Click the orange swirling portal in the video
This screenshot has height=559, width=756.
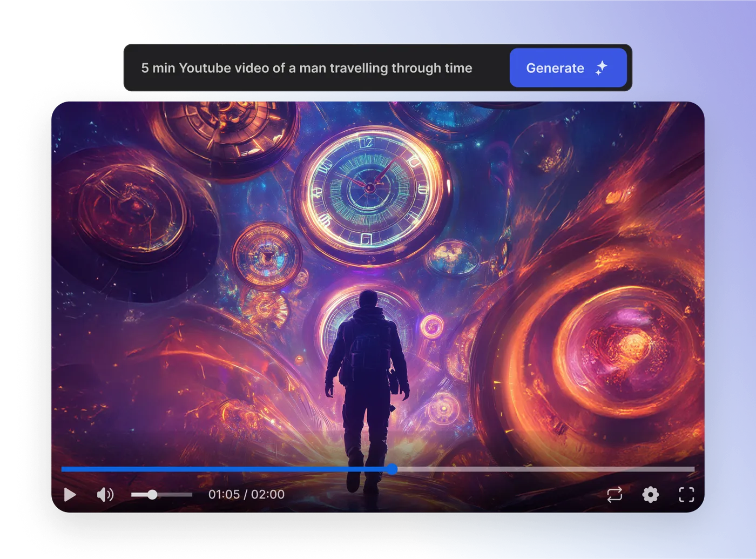point(621,346)
